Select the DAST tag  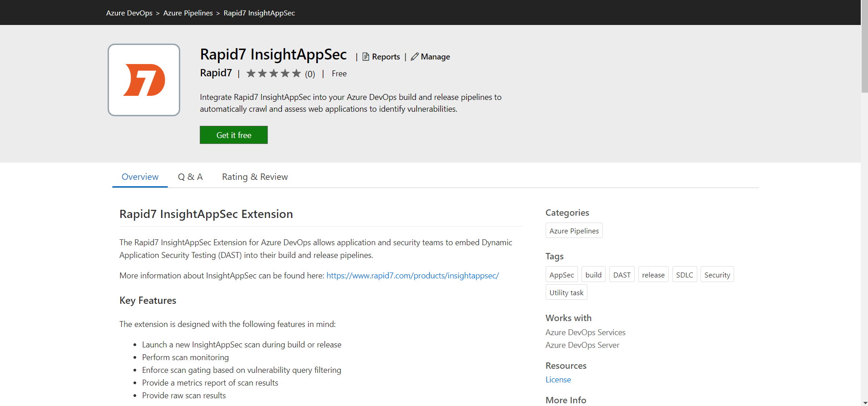(621, 275)
